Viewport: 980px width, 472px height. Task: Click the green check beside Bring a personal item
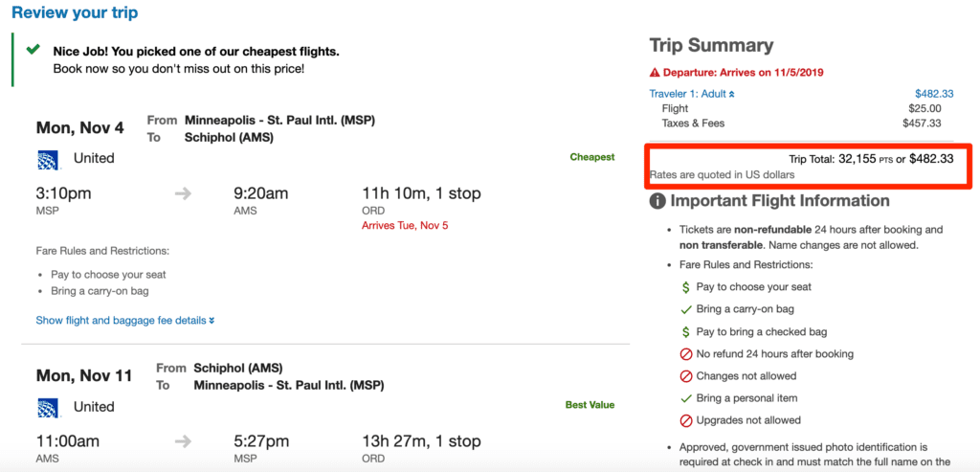click(x=685, y=398)
